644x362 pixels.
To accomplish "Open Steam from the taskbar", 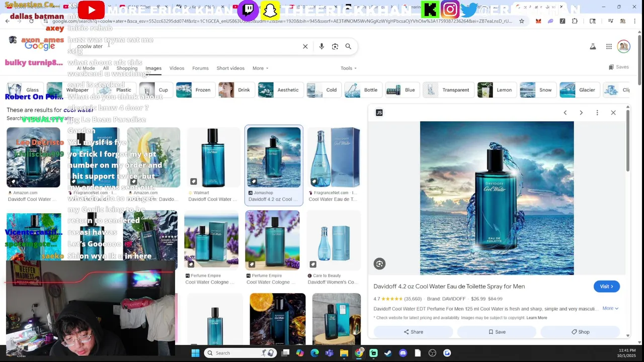I will (x=388, y=353).
